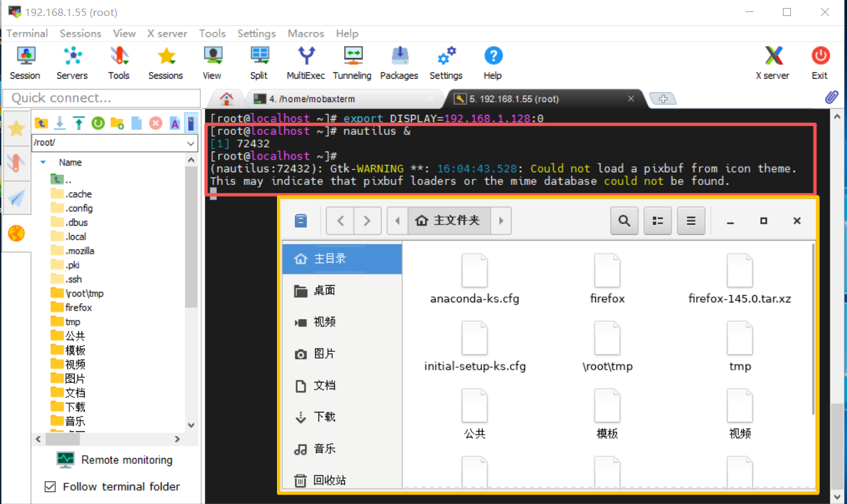Click the Nautilus file view scrollbar

point(812,329)
